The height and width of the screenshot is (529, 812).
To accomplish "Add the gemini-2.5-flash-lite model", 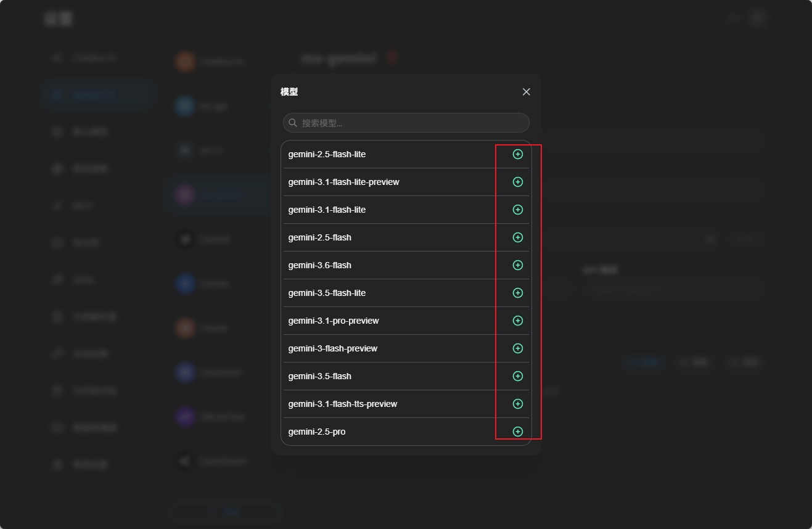I will tap(518, 154).
